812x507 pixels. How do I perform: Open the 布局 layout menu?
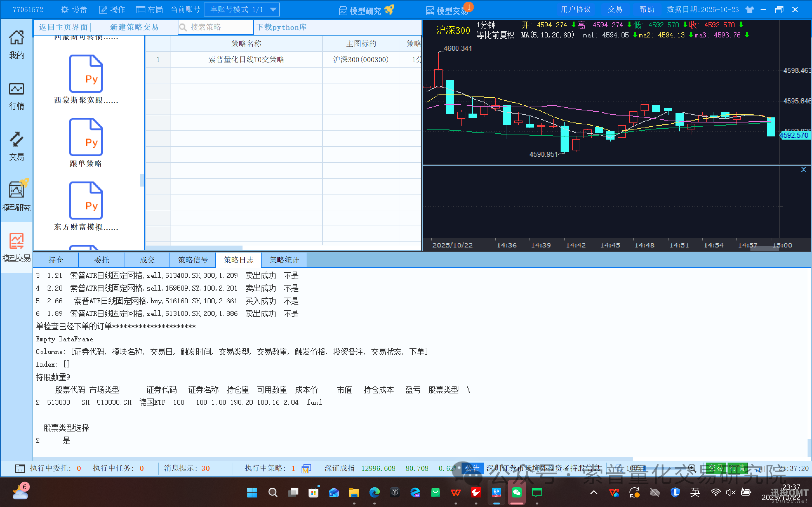click(149, 10)
